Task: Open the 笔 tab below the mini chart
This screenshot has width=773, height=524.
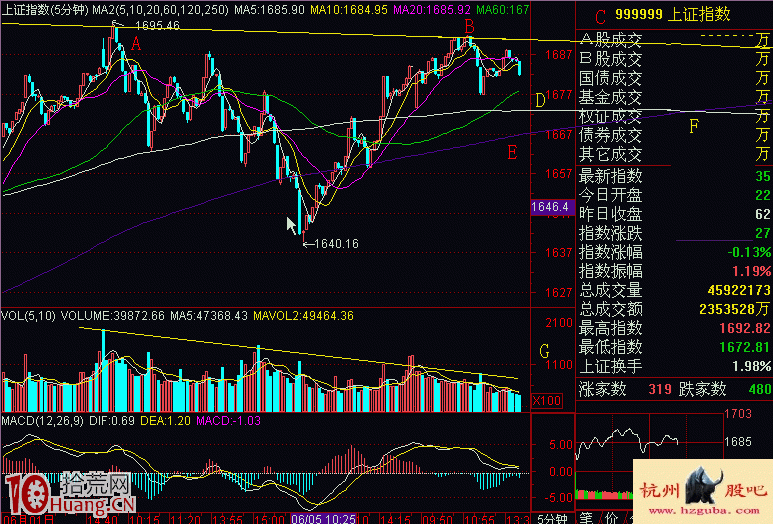Action: point(586,518)
